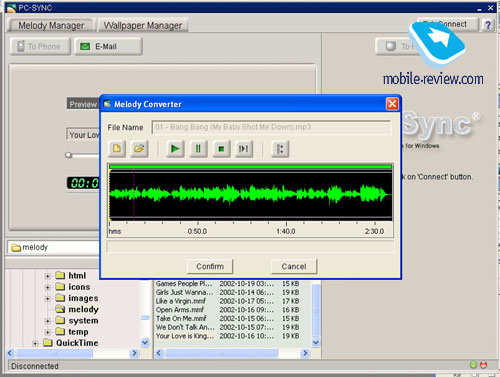Viewport: 500px width, 377px height.
Task: Select the melody folder in tree
Action: (x=83, y=309)
